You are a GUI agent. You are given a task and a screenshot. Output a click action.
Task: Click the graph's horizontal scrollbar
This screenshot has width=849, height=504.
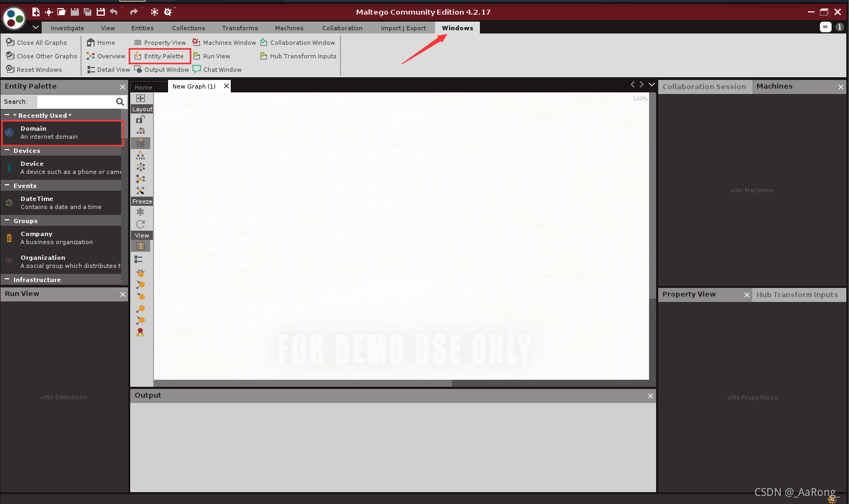click(303, 384)
